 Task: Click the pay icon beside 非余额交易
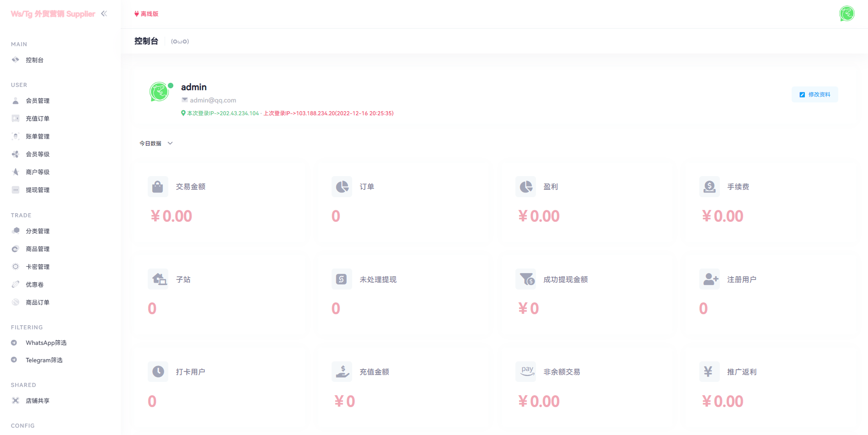525,371
